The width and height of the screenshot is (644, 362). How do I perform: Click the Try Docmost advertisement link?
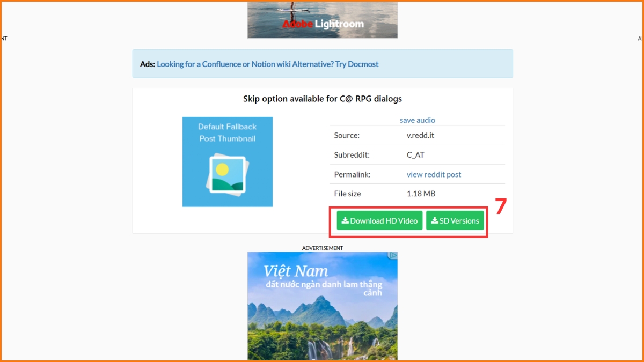(267, 64)
